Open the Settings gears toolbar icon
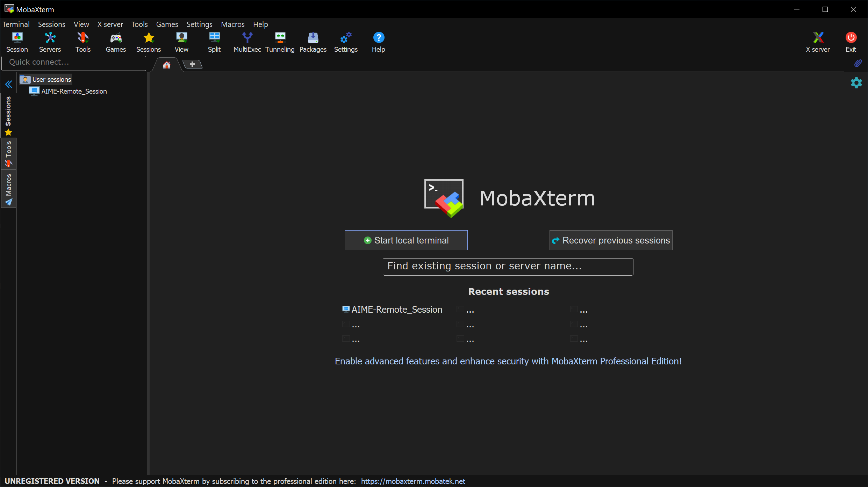Image resolution: width=868 pixels, height=487 pixels. (346, 42)
